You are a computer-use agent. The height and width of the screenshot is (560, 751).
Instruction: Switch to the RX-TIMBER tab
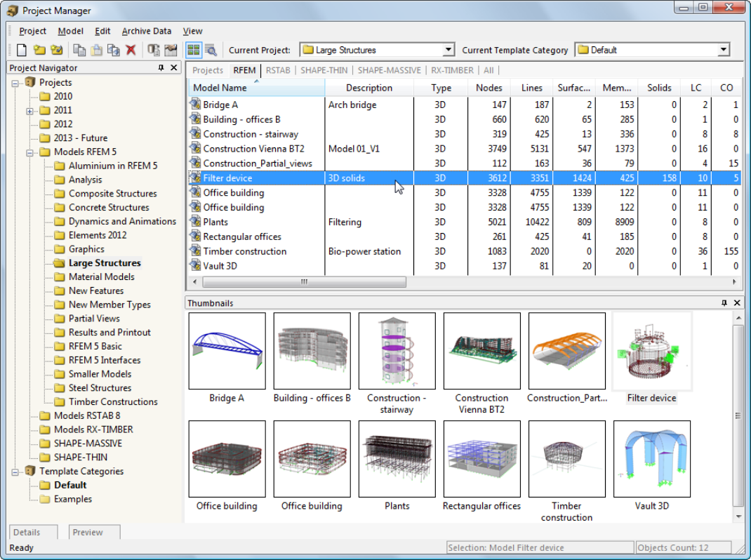tap(452, 70)
